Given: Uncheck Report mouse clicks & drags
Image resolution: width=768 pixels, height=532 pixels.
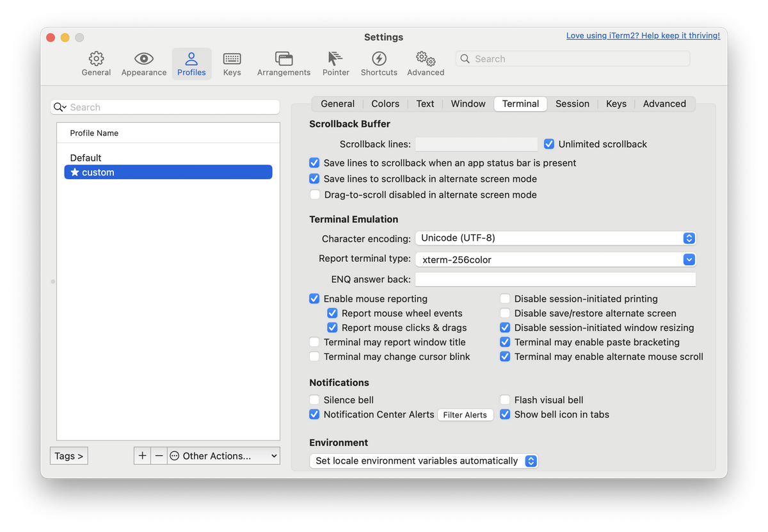Looking at the screenshot, I should click(x=332, y=328).
